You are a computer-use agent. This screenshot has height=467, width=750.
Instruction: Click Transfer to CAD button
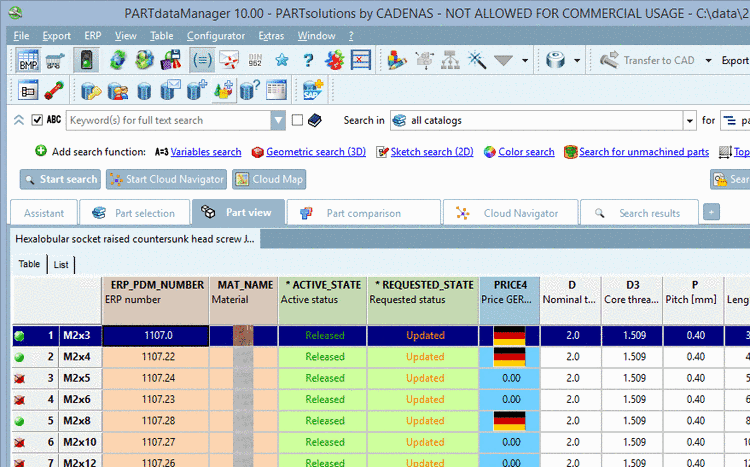coord(648,60)
